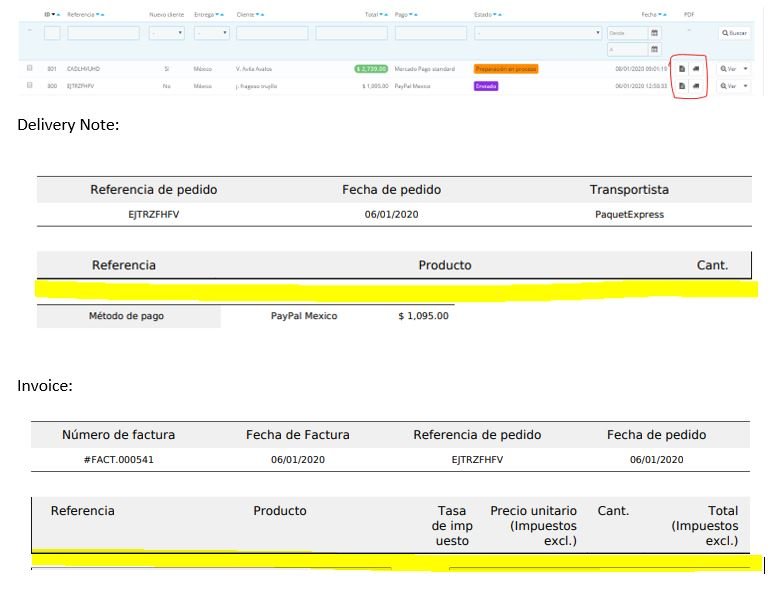Click Método de pago label
The height and width of the screenshot is (594, 784).
(126, 316)
